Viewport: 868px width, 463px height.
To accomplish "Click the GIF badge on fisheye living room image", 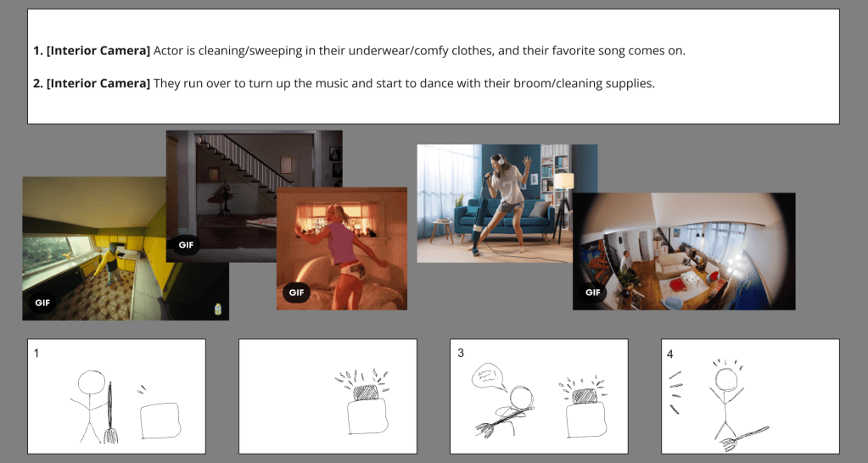I will tap(592, 293).
